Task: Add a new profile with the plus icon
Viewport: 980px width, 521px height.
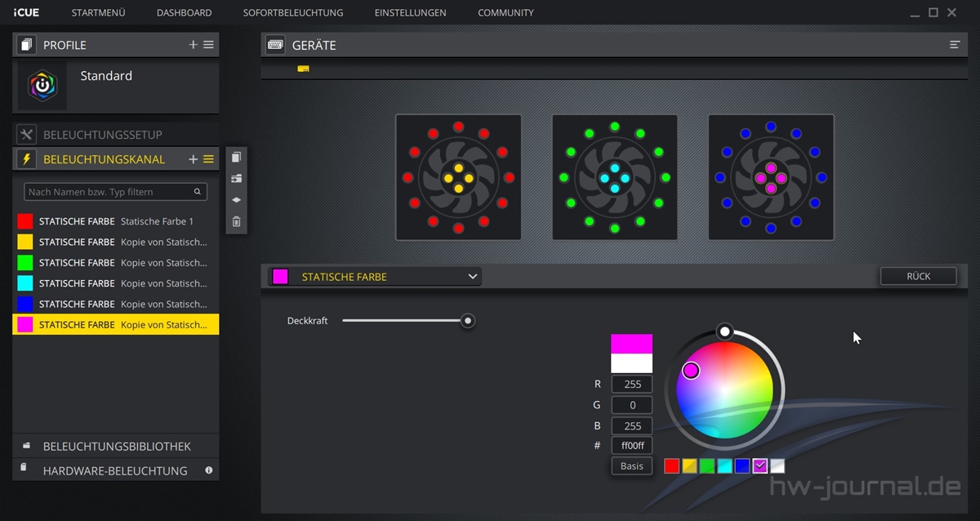Action: 194,45
